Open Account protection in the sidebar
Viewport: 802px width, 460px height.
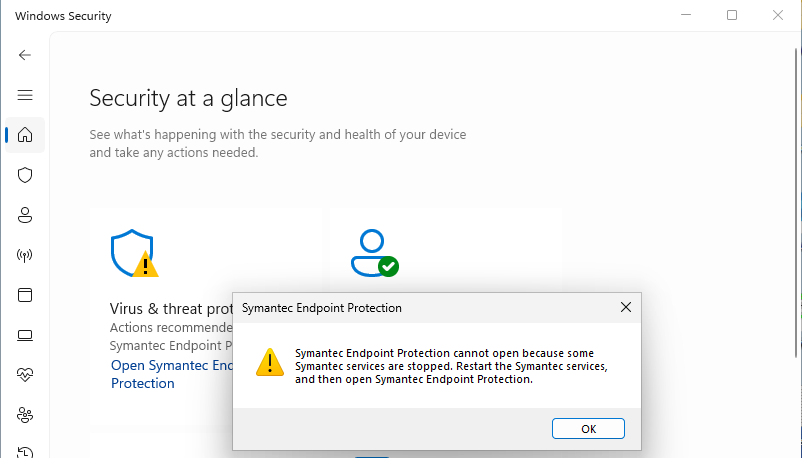click(25, 215)
